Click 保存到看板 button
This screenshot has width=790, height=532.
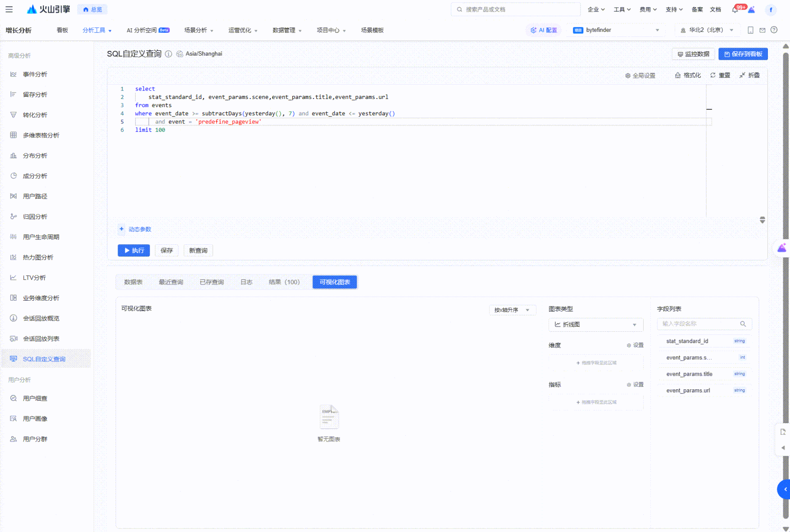(743, 54)
